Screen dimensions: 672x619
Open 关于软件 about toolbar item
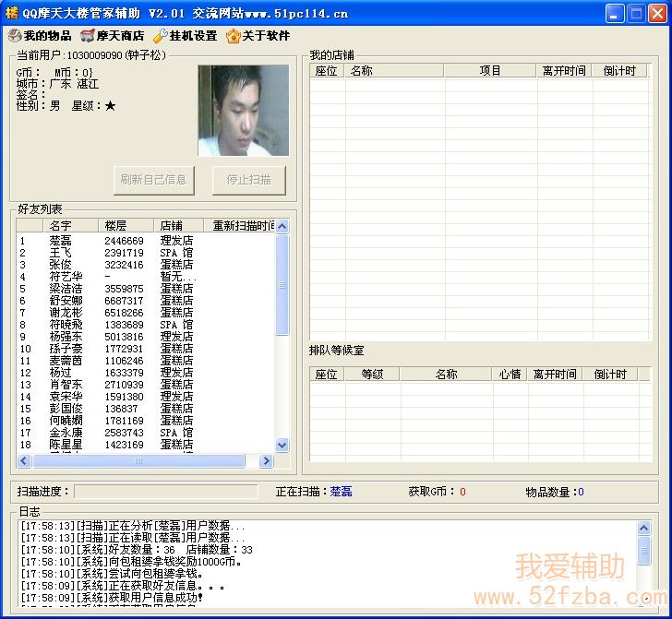258,36
